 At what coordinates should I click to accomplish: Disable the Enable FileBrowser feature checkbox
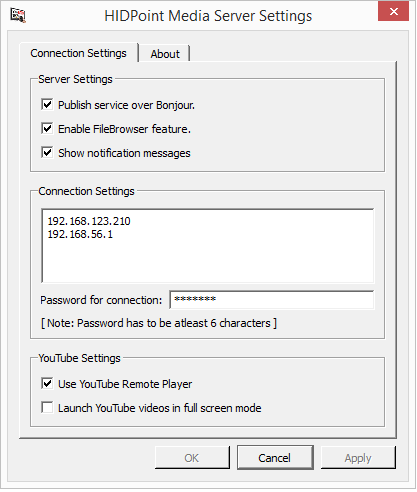coord(47,129)
